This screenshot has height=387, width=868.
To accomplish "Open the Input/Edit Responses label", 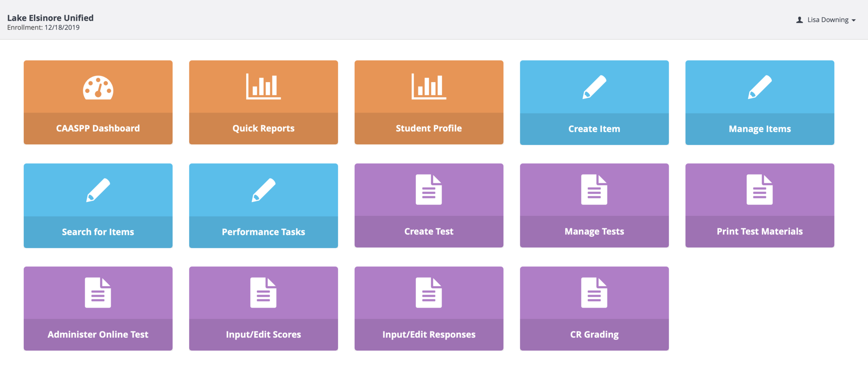I will [428, 334].
